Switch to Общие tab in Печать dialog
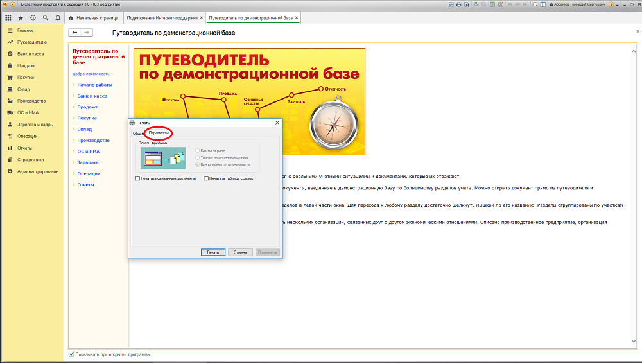642x364 pixels. click(x=137, y=133)
